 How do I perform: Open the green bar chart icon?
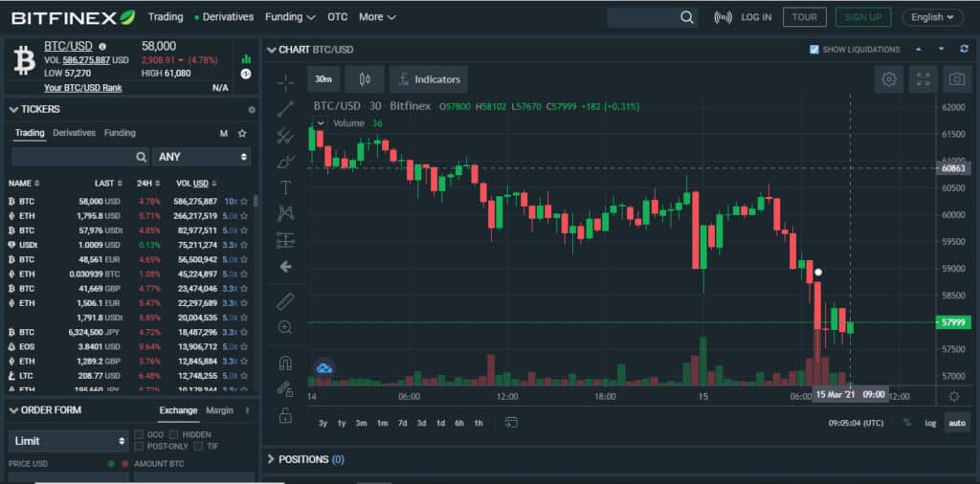[246, 59]
